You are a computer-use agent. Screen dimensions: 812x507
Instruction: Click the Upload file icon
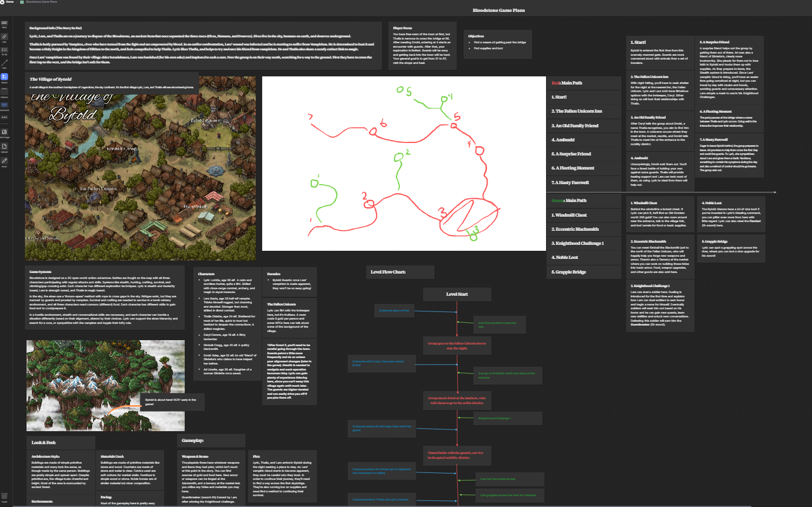pyautogui.click(x=4, y=147)
